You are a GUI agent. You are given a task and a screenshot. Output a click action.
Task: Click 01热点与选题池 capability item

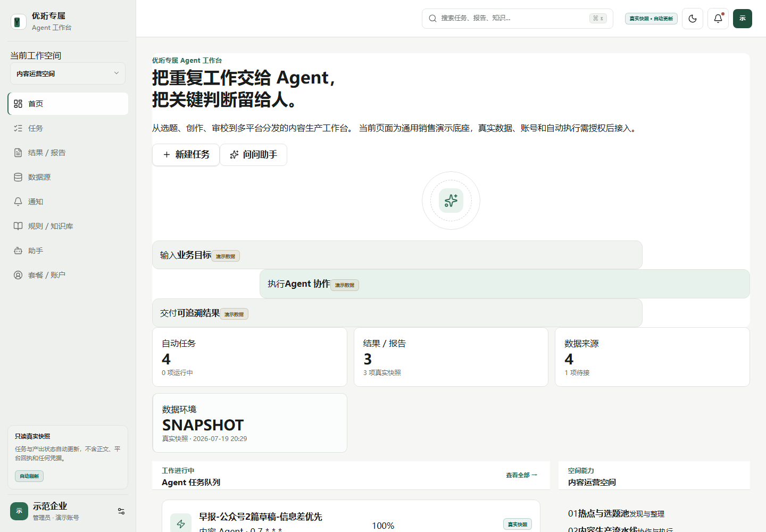(616, 513)
